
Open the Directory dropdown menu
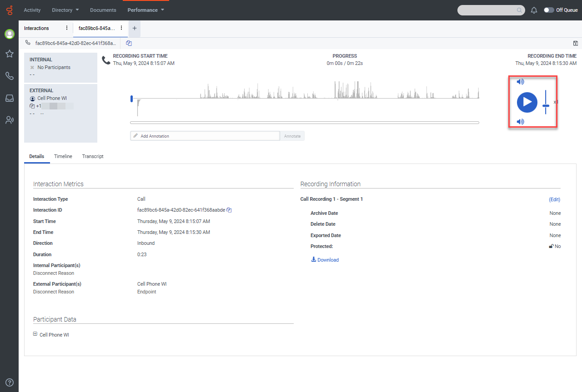(x=65, y=10)
